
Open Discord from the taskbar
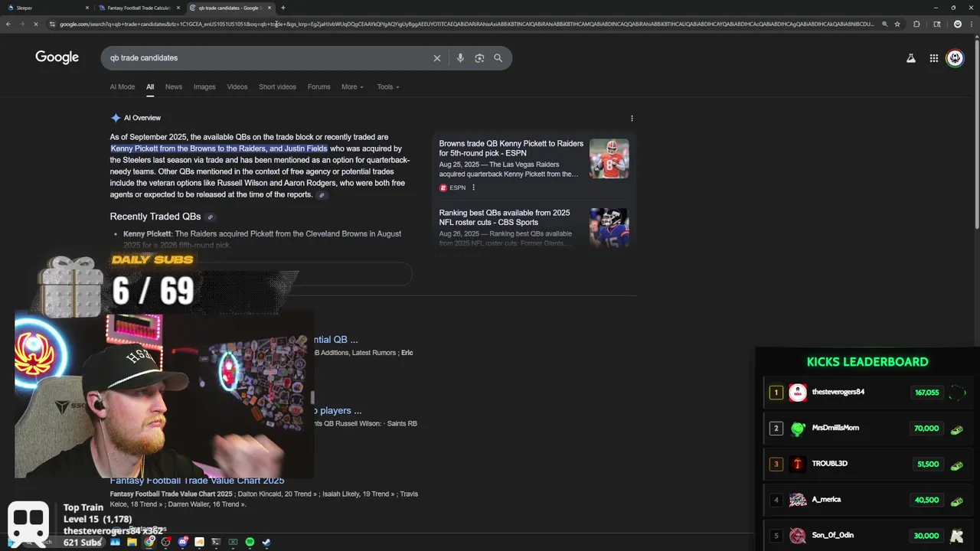click(x=183, y=542)
